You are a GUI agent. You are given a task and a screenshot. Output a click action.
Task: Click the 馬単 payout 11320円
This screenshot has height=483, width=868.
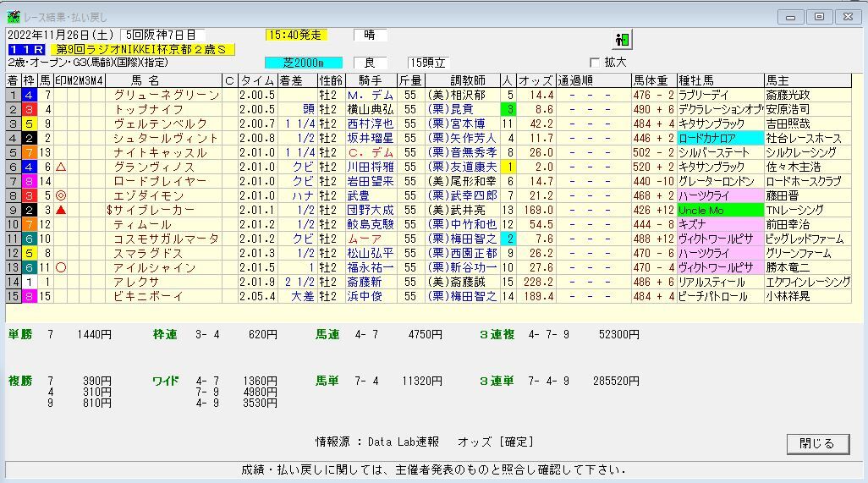click(x=422, y=381)
